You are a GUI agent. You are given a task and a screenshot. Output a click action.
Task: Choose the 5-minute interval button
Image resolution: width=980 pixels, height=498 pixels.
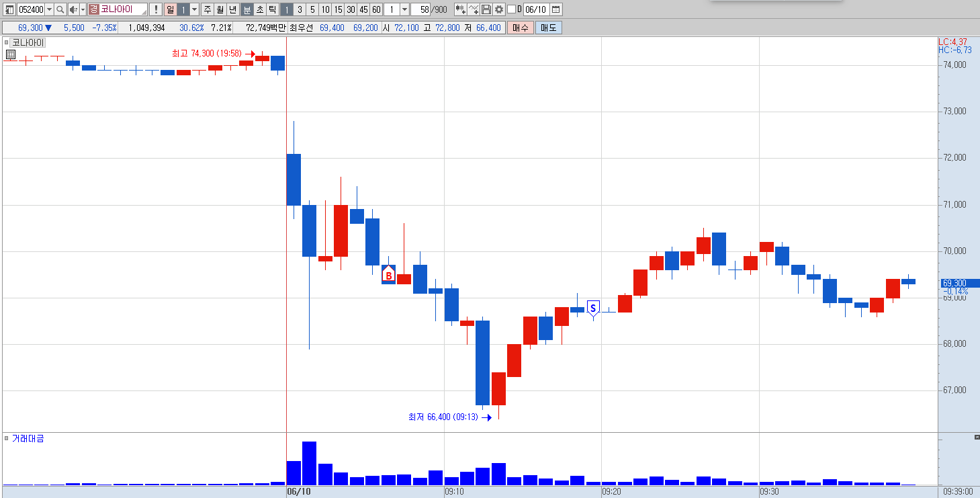click(x=312, y=9)
